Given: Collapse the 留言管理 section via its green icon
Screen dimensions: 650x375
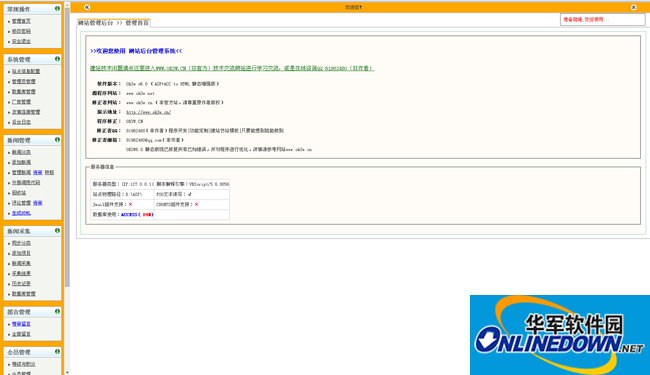Looking at the screenshot, I should (57, 311).
